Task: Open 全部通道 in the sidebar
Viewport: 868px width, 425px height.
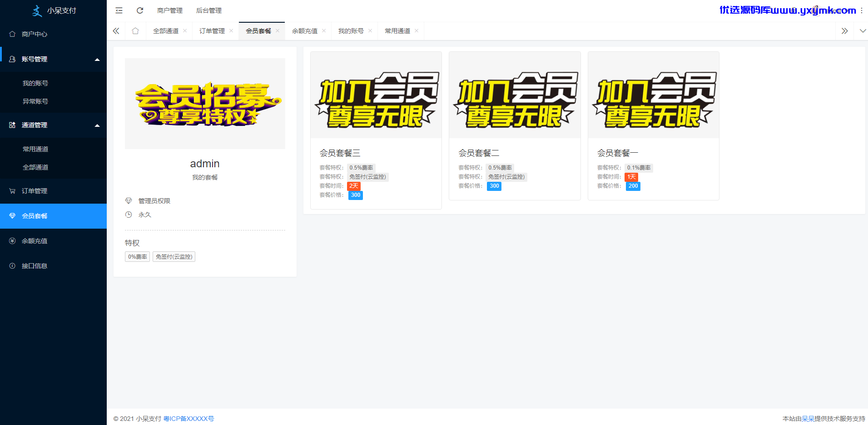Action: [53, 167]
